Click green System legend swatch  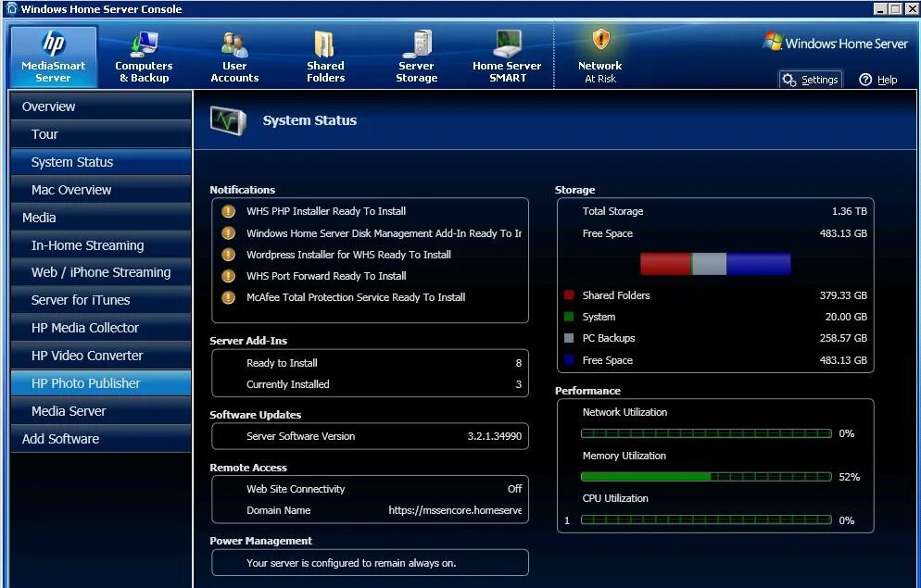[569, 317]
